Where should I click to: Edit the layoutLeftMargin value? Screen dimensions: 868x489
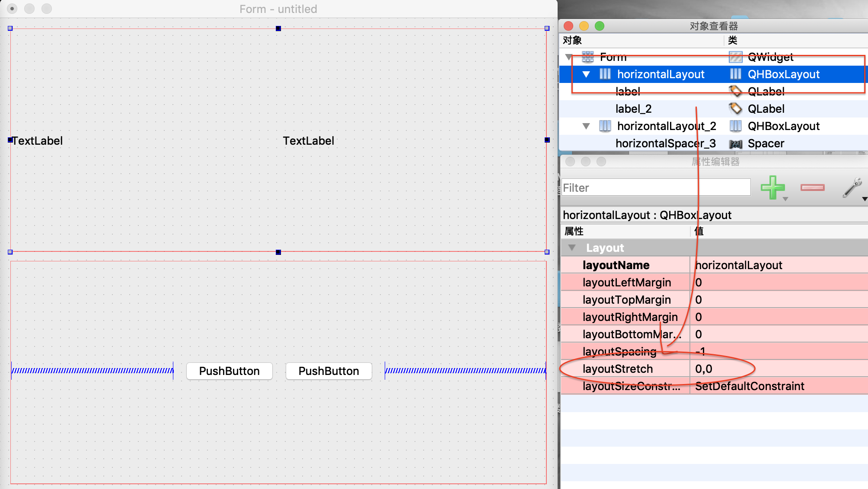(779, 283)
